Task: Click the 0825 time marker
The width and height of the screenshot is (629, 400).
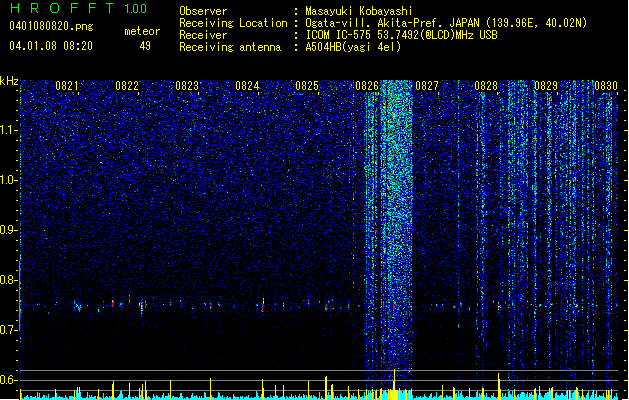Action: click(307, 86)
